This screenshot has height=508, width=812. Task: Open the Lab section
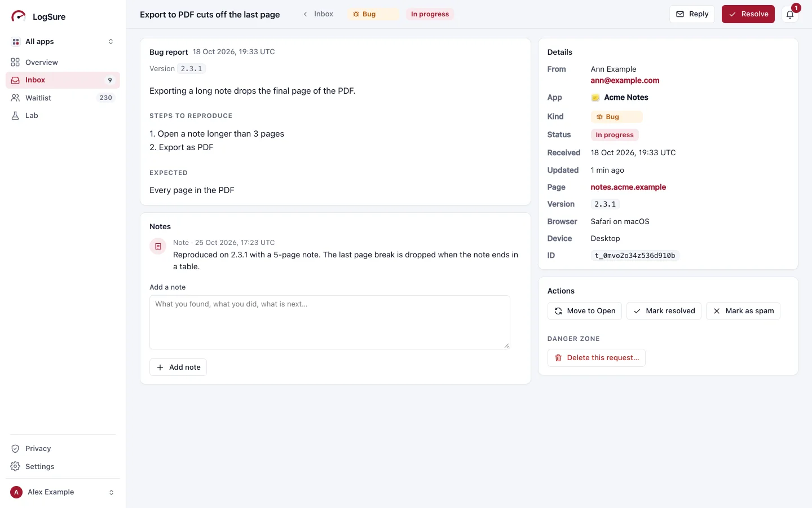[x=63, y=116]
